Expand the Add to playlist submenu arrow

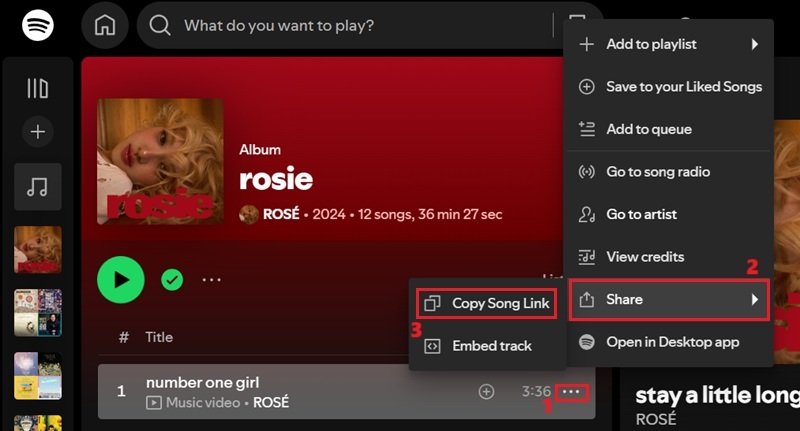point(755,44)
